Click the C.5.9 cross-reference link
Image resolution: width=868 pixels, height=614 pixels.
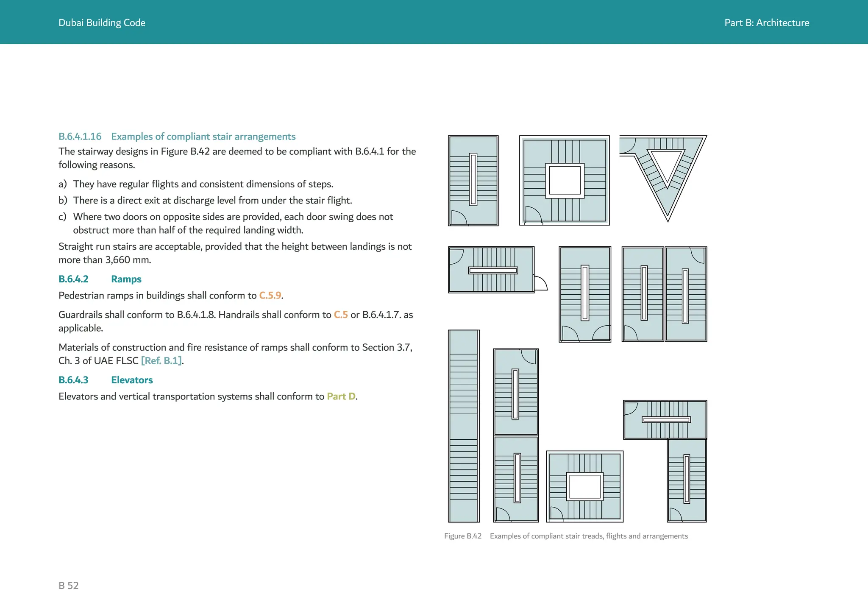pyautogui.click(x=270, y=296)
